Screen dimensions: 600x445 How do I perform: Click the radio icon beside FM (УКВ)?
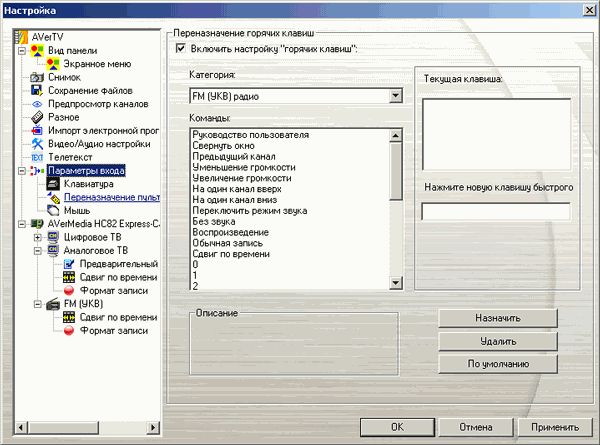pos(53,304)
